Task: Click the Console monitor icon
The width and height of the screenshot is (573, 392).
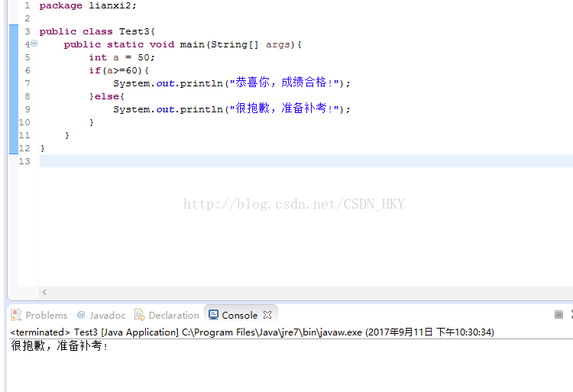Action: 213,315
